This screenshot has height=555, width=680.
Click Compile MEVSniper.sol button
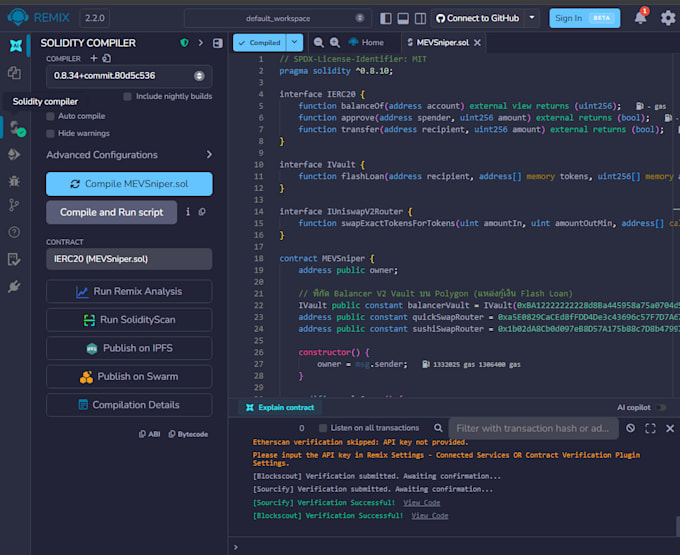pos(129,184)
